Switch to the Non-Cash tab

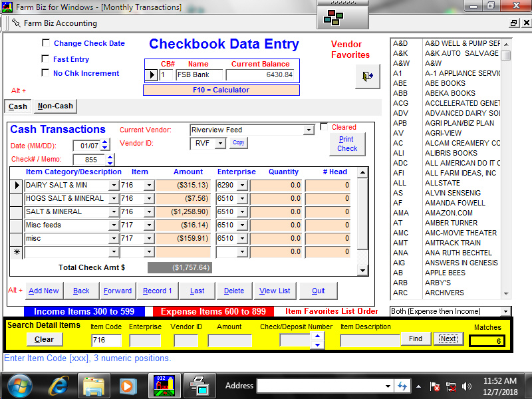(x=55, y=106)
